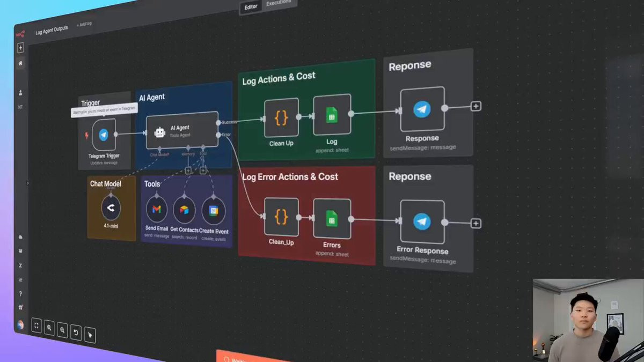Image resolution: width=644 pixels, height=362 pixels.
Task: Click the AI Agent Success output connector
Action: point(218,123)
